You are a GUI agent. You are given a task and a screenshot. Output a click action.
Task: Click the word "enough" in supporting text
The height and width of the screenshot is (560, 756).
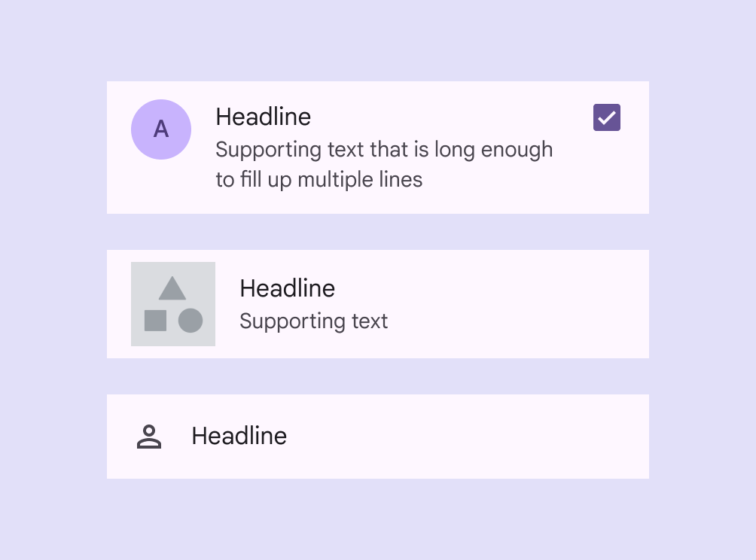[x=517, y=150]
